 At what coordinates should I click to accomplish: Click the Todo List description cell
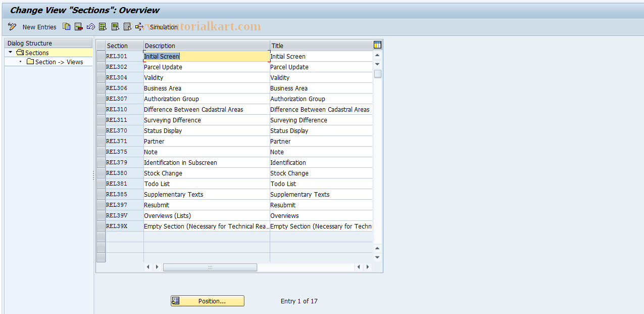coord(207,184)
